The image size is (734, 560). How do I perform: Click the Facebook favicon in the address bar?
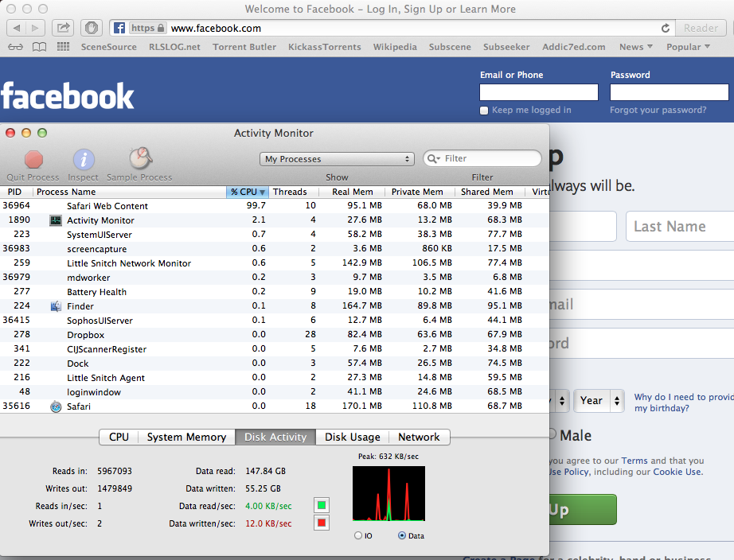(119, 28)
